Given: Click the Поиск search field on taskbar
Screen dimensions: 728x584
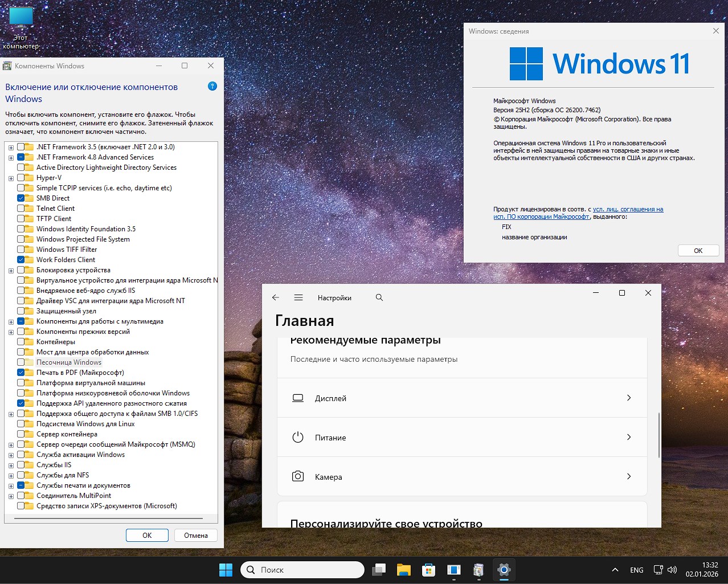Looking at the screenshot, I should point(302,569).
